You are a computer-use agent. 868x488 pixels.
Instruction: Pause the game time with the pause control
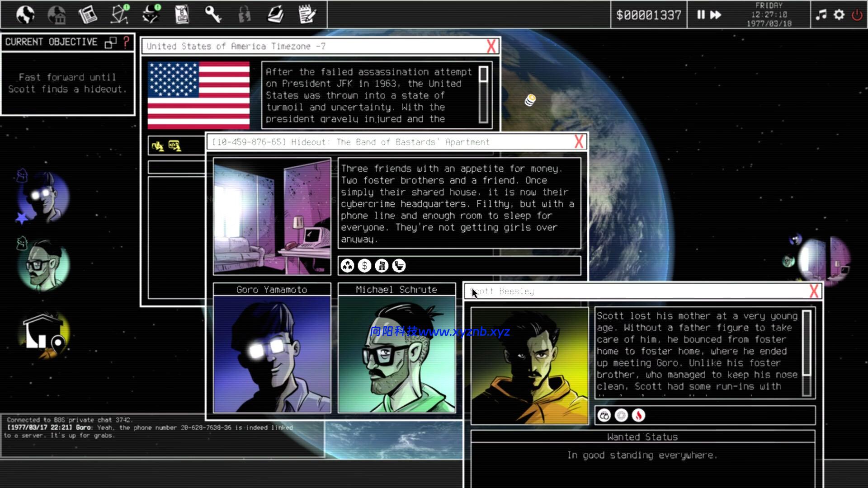coord(701,14)
